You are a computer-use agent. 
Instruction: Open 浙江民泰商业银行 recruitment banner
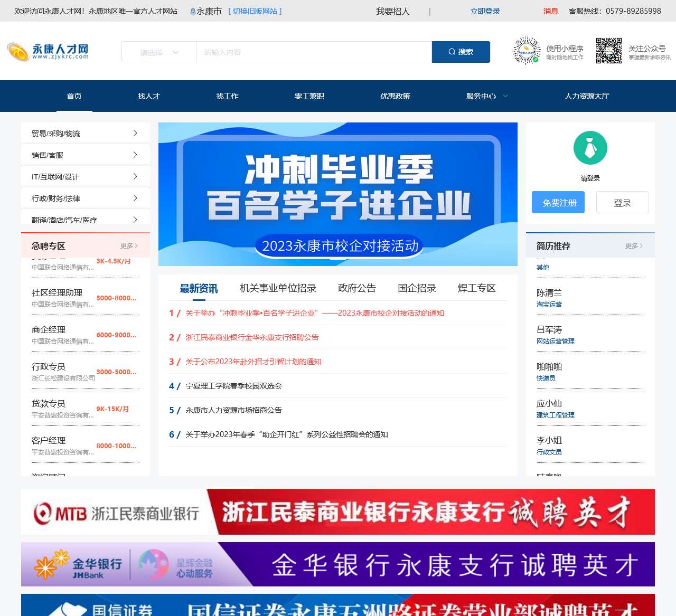click(x=338, y=511)
